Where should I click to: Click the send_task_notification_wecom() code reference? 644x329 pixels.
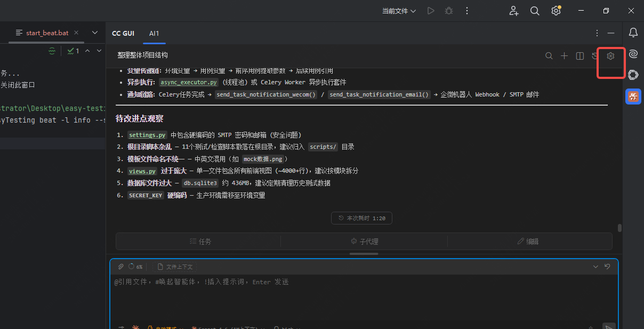(266, 95)
